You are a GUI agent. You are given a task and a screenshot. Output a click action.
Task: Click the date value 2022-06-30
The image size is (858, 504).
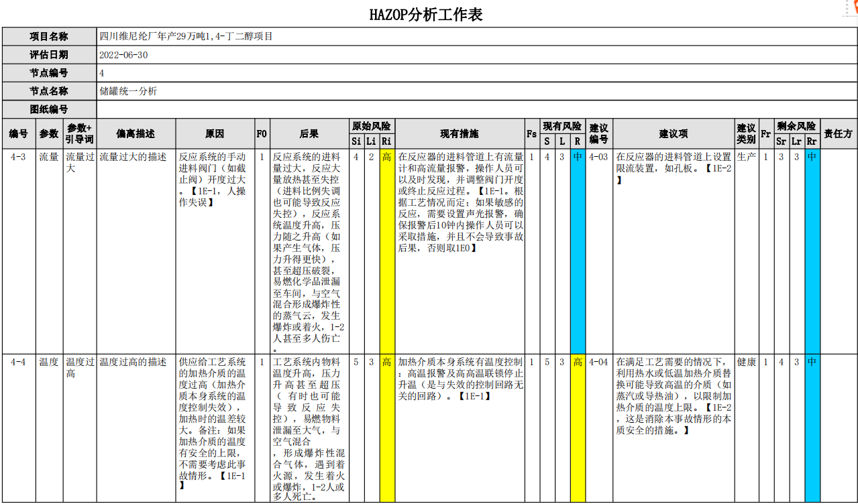tap(123, 55)
